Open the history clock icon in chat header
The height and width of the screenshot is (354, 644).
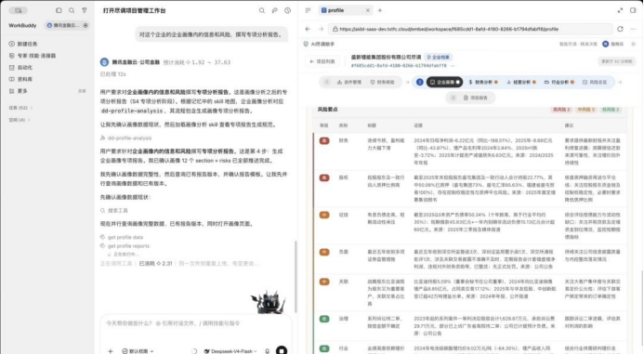[287, 10]
